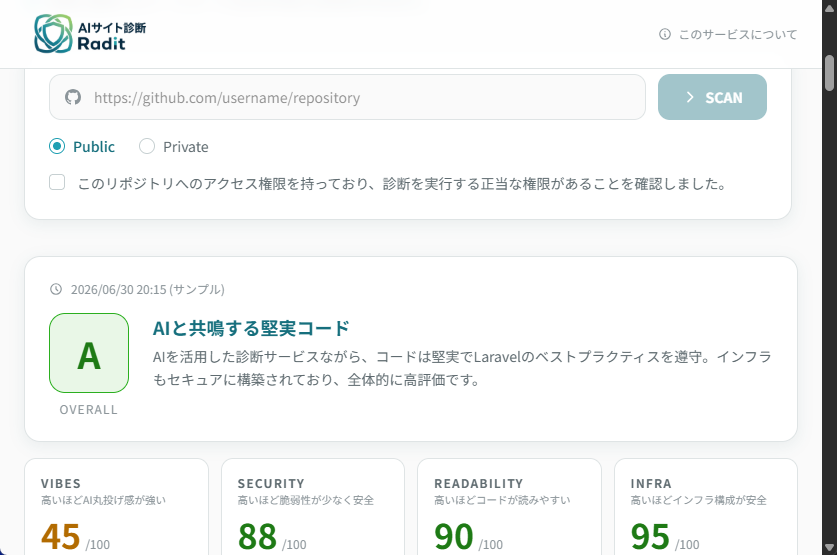Click the 2026/06/30 20:15 (サンプル) timestamp
Image resolution: width=837 pixels, height=555 pixels.
tap(148, 289)
